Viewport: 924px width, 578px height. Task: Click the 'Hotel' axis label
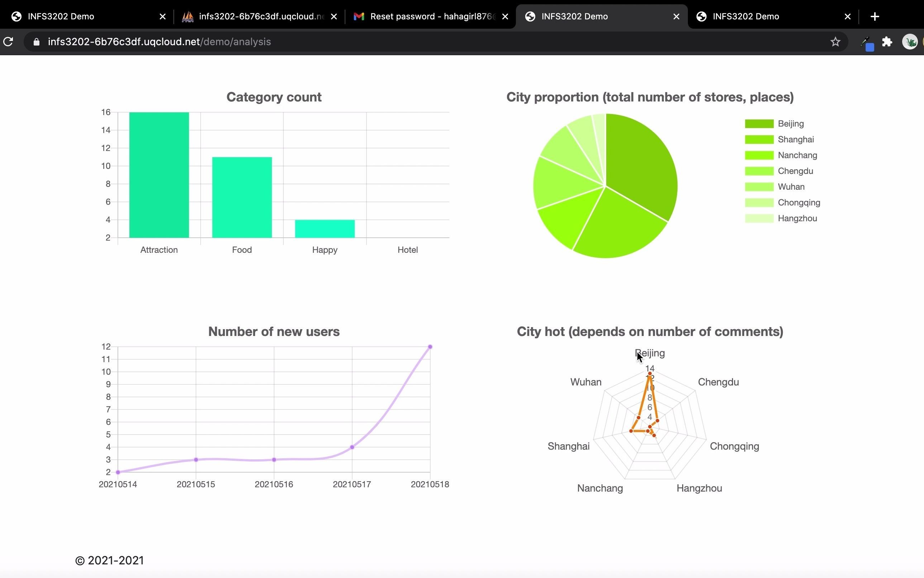(408, 250)
